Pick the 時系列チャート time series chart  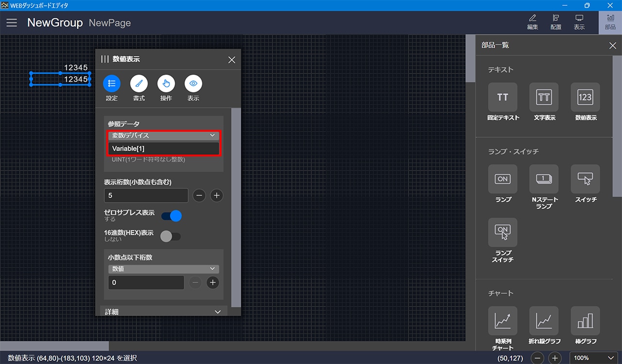[502, 321]
